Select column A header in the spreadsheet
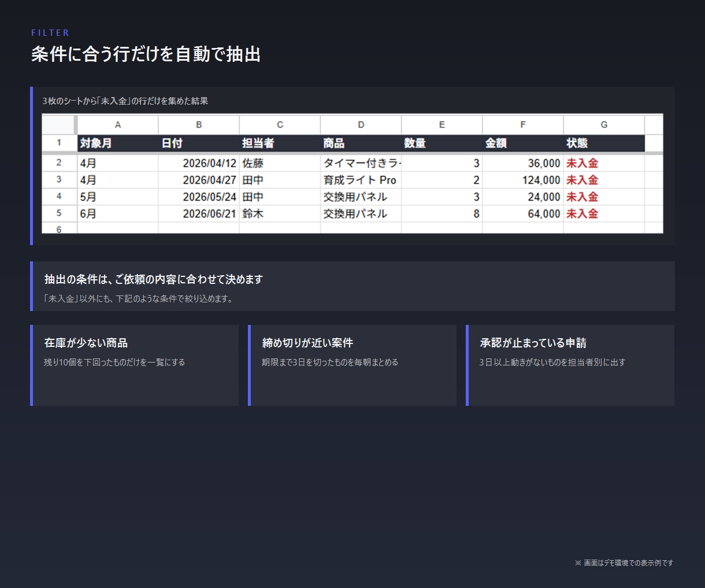 [118, 125]
